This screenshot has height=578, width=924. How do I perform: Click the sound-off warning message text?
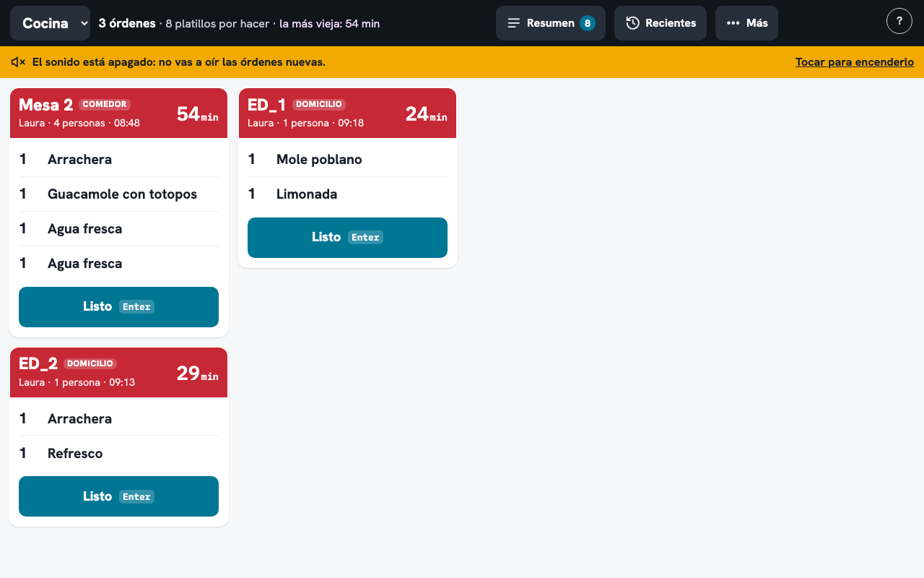(x=179, y=62)
